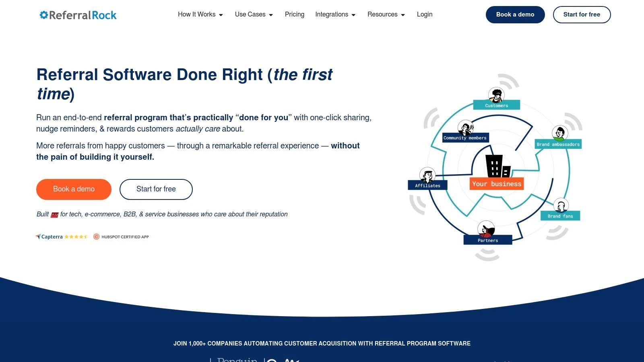Image resolution: width=644 pixels, height=362 pixels.
Task: Click the Your business building icon
Action: tap(496, 165)
